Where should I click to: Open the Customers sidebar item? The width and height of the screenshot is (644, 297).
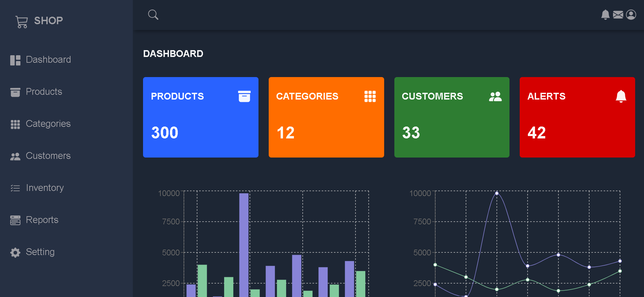coord(48,156)
